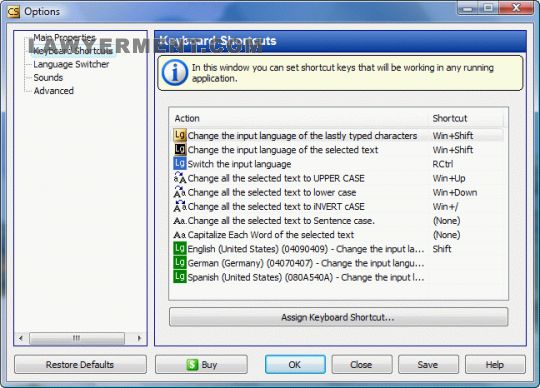This screenshot has height=388, width=540.
Task: Open Help
Action: click(x=495, y=364)
